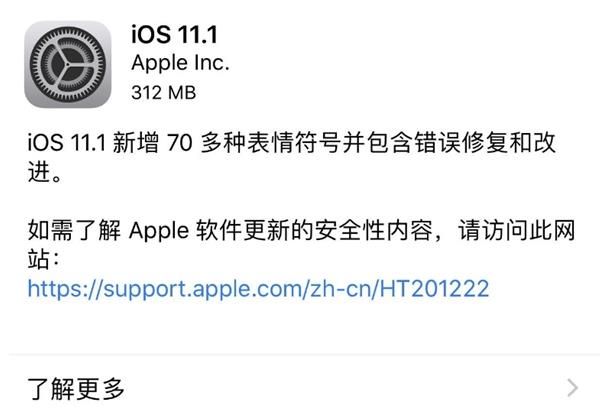Viewport: 600px width, 419px height.
Task: Click the 312 MB update size text
Action: click(164, 93)
